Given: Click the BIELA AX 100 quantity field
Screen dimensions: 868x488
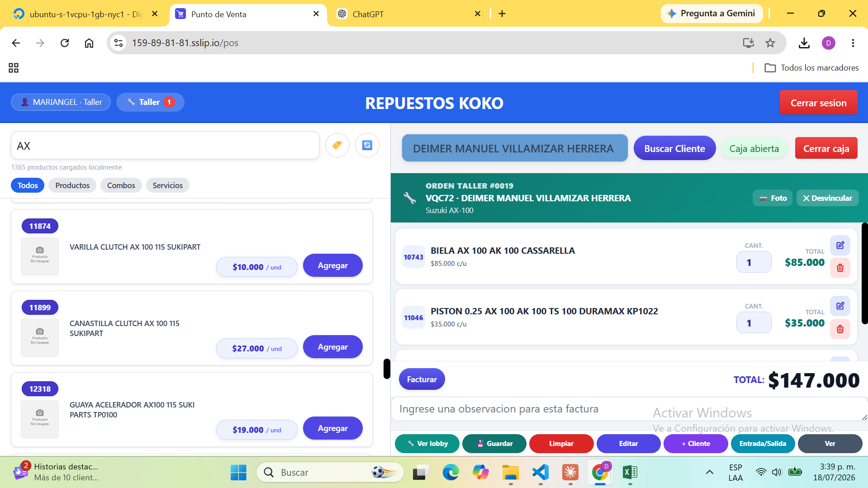Looking at the screenshot, I should tap(754, 262).
